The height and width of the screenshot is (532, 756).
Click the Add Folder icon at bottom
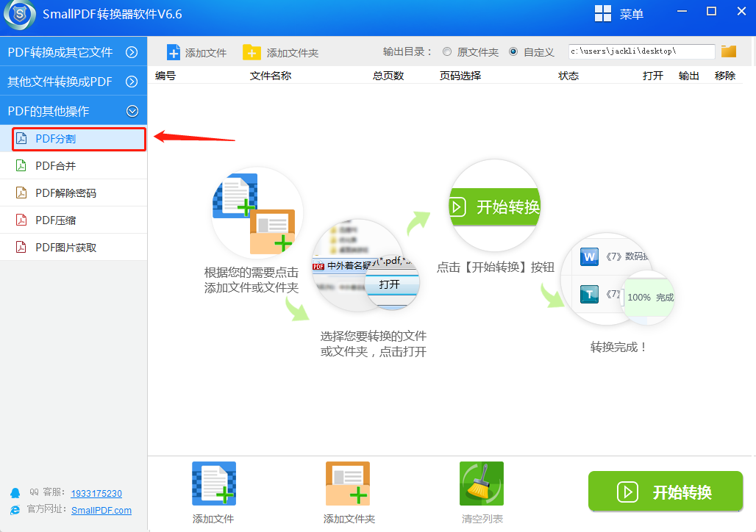[348, 484]
